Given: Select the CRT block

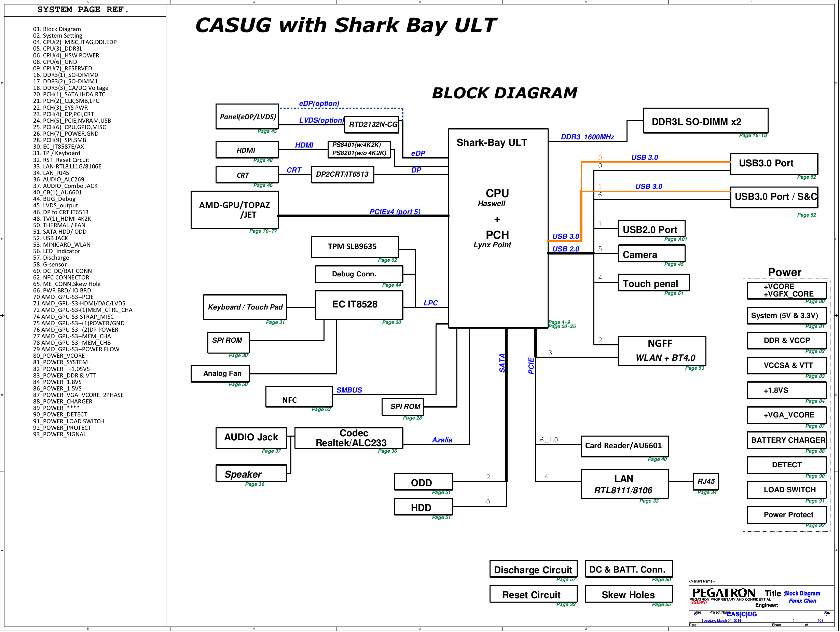Looking at the screenshot, I should 247,175.
